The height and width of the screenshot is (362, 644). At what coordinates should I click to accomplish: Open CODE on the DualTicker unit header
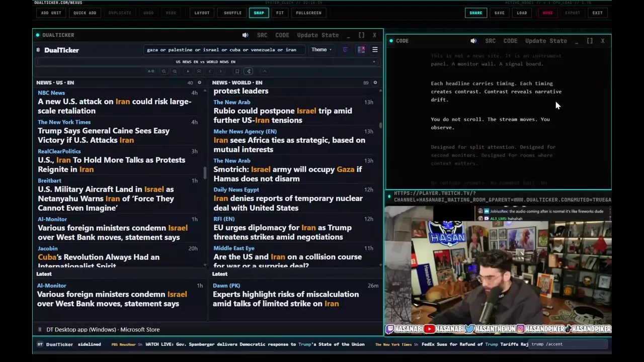pyautogui.click(x=282, y=35)
